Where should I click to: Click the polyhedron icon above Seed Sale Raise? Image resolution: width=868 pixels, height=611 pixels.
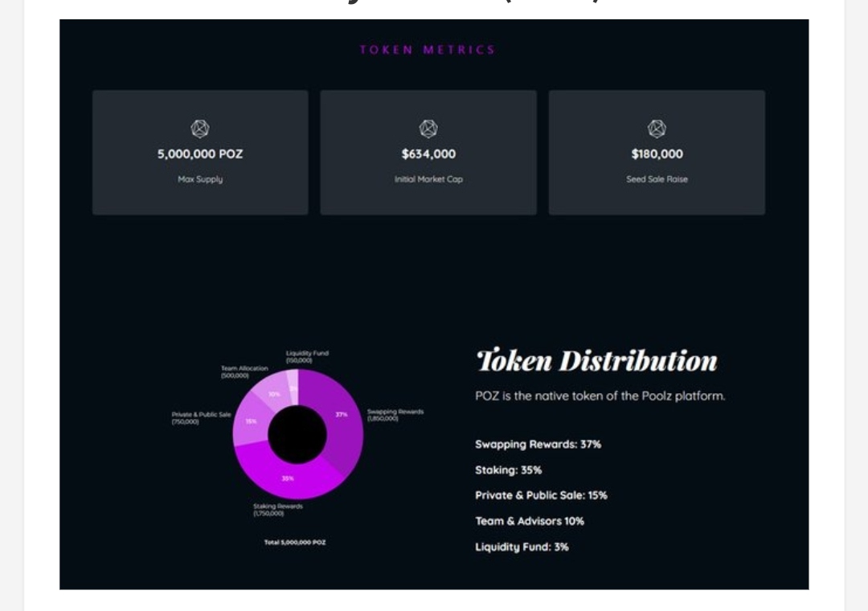[657, 129]
